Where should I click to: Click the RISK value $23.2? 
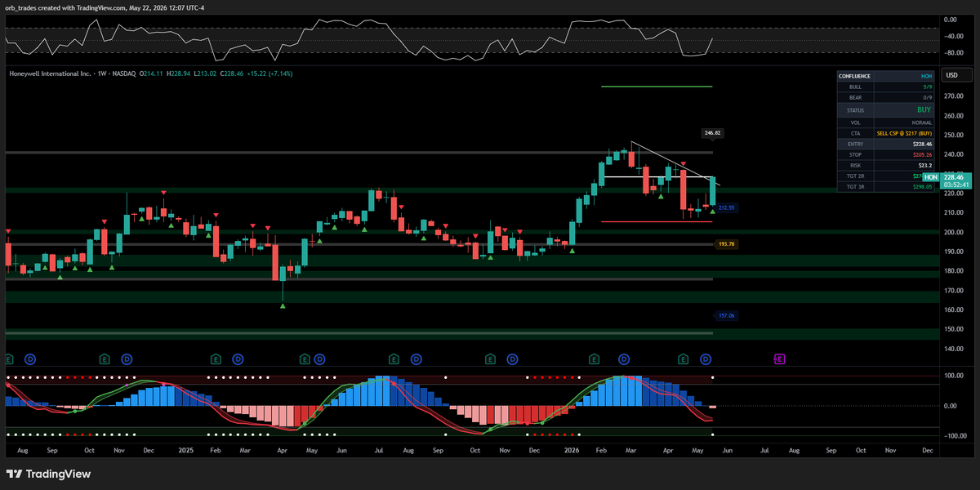click(925, 164)
